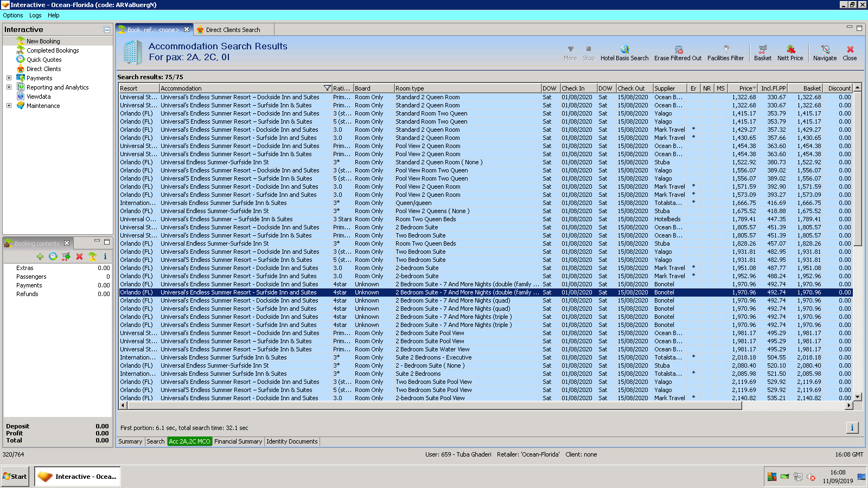Click the Hotel Basis Search toolbar icon

click(x=624, y=50)
